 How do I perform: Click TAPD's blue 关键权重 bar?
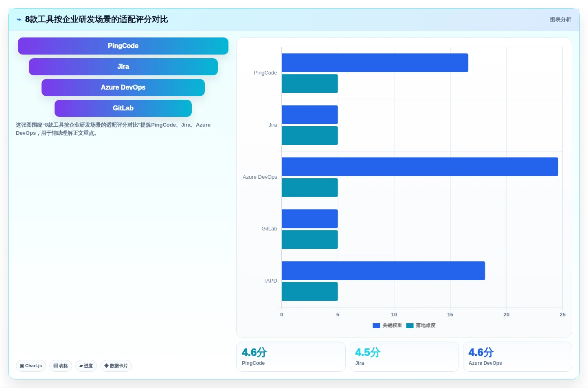click(x=384, y=271)
